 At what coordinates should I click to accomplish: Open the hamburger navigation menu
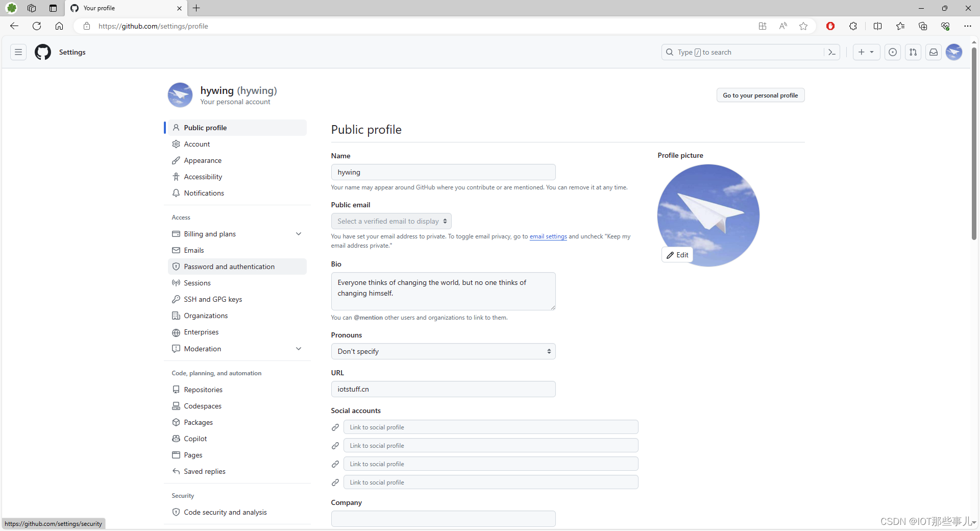tap(17, 52)
